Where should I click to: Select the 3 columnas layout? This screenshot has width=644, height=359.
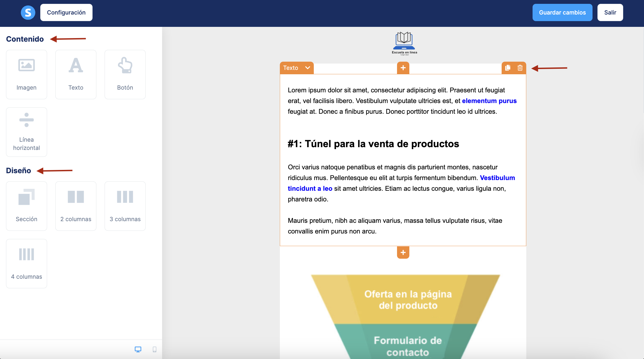[x=125, y=206]
